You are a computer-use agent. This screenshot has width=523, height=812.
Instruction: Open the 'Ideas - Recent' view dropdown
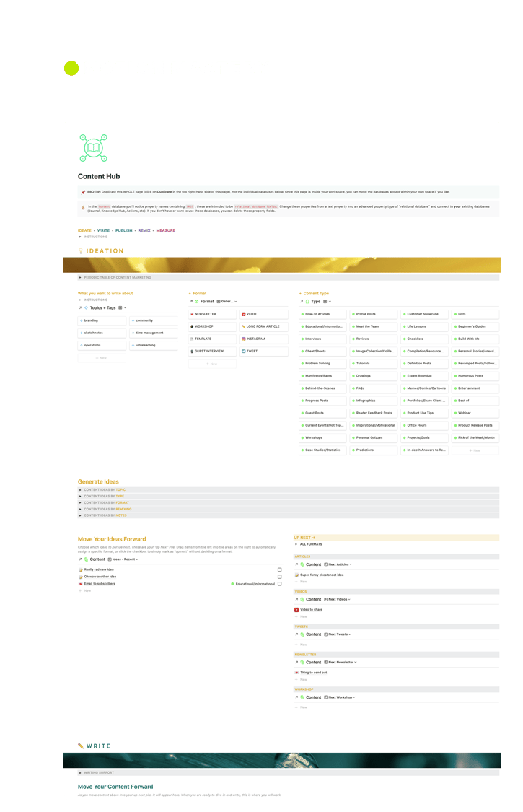123,559
